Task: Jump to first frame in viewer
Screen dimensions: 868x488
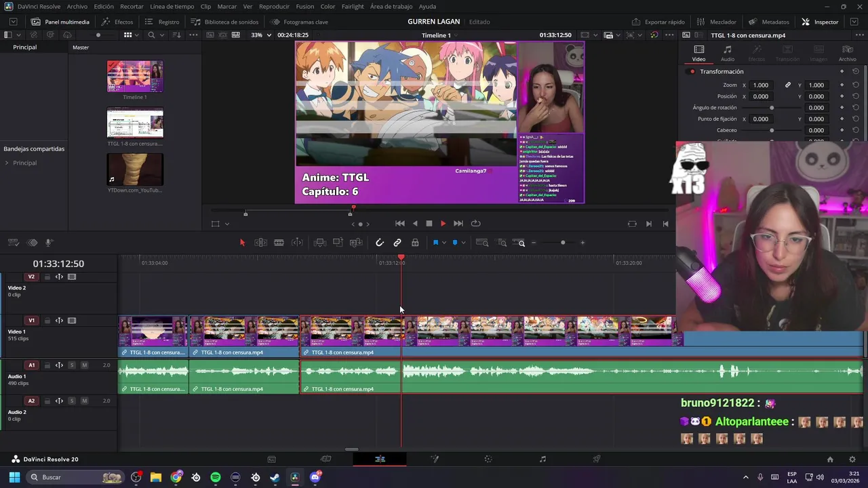Action: coord(400,224)
